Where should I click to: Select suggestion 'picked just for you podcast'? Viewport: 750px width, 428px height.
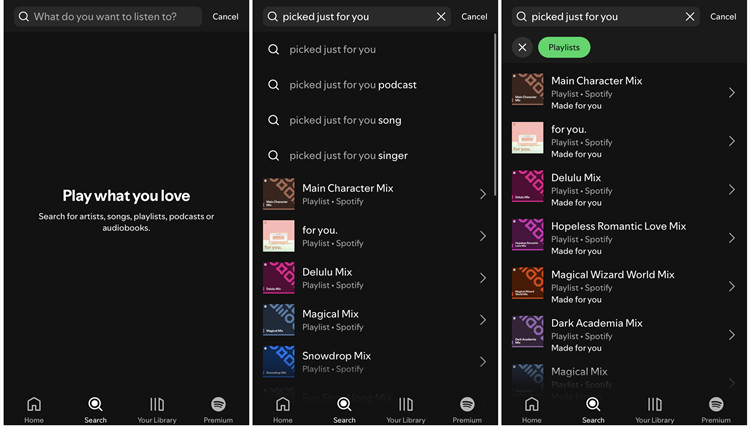[x=353, y=85]
